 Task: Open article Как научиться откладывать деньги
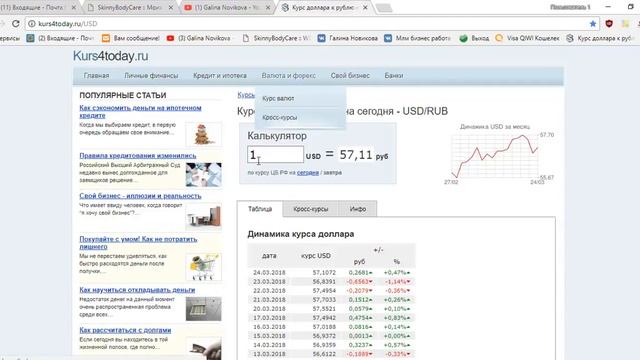point(137,290)
